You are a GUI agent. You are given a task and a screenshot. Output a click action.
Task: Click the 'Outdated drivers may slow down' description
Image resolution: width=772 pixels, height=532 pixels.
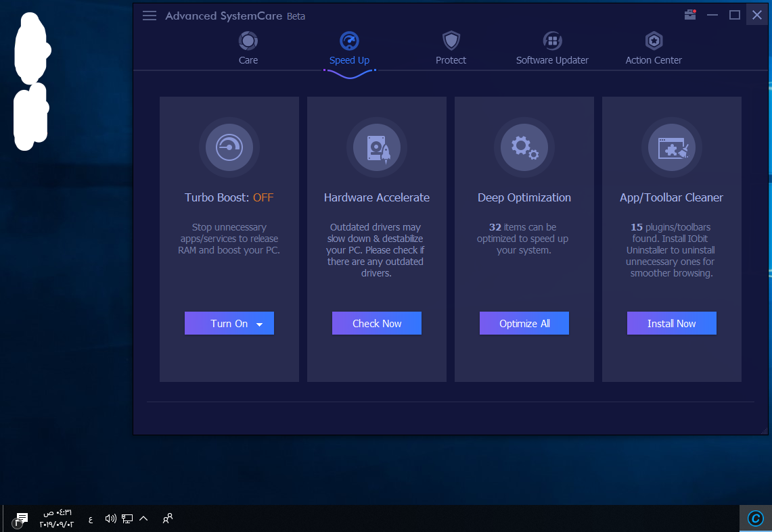pyautogui.click(x=376, y=249)
